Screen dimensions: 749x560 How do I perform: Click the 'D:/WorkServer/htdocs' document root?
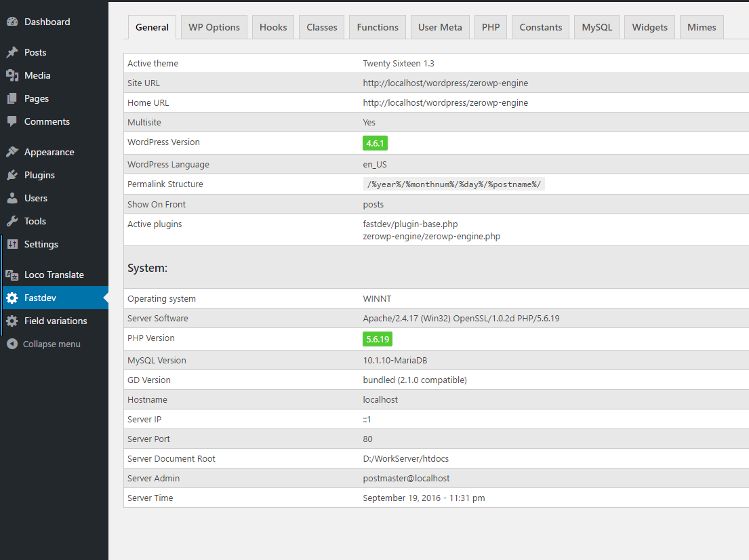coord(405,459)
